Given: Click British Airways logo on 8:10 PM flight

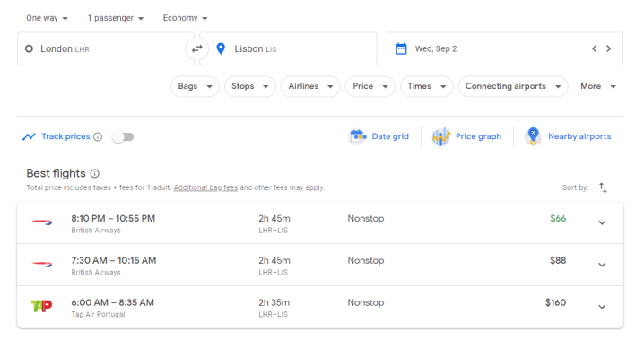Looking at the screenshot, I should pyautogui.click(x=42, y=222).
